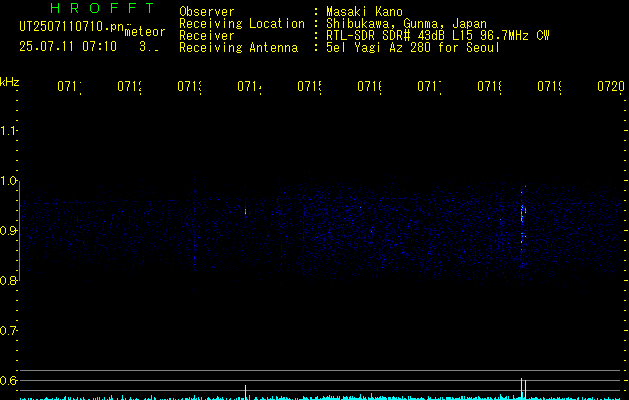The width and height of the screenshot is (629, 400).
Task: Click the tall yellow intensity spikes near 0719
Action: pyautogui.click(x=523, y=388)
